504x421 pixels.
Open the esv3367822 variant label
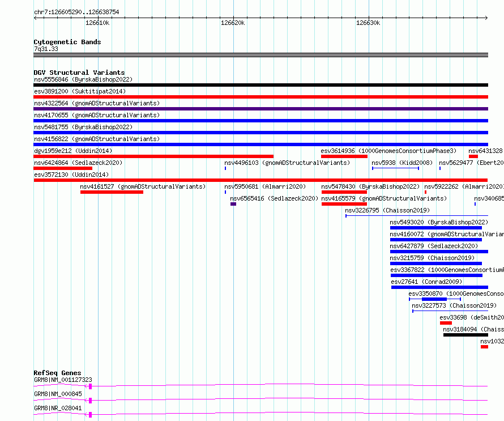pos(447,270)
